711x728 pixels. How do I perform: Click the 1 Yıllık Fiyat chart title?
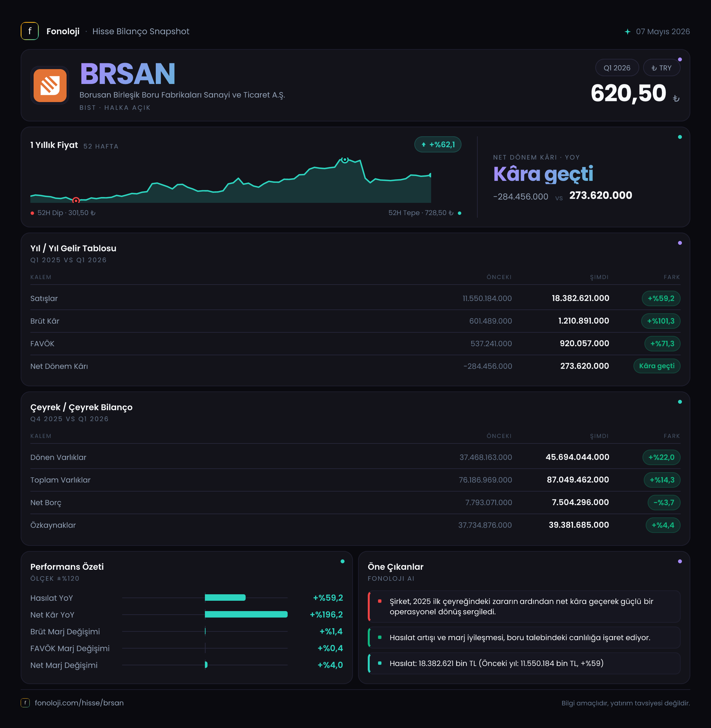pos(54,145)
